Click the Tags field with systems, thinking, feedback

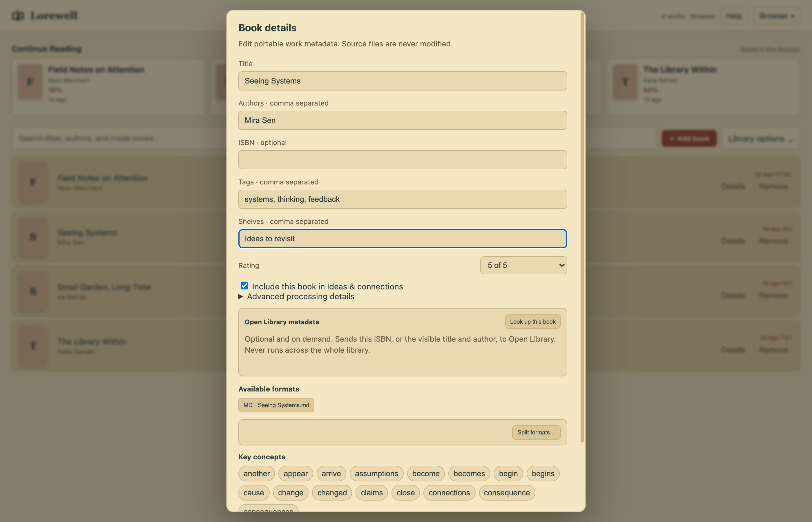pyautogui.click(x=403, y=199)
